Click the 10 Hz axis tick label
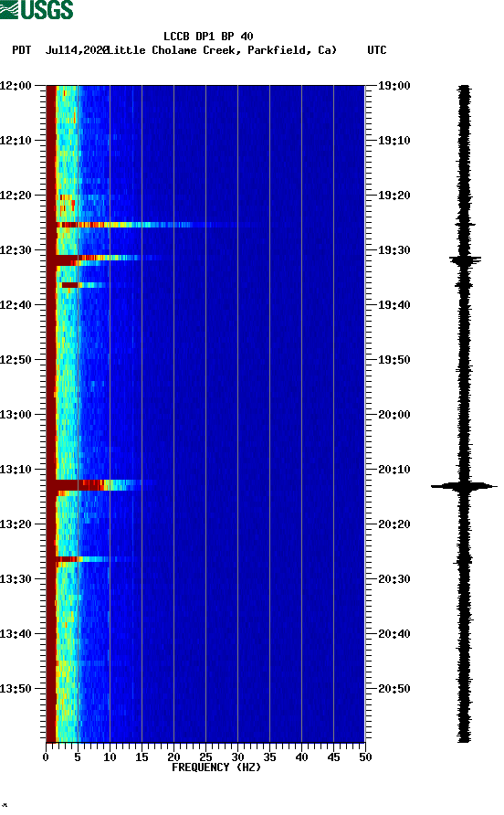Image resolution: width=504 pixels, height=815 pixels. pyautogui.click(x=110, y=757)
